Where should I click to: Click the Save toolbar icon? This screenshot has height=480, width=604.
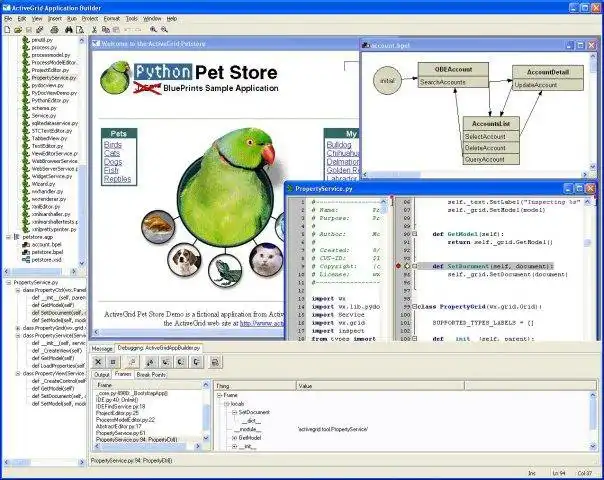pyautogui.click(x=29, y=29)
